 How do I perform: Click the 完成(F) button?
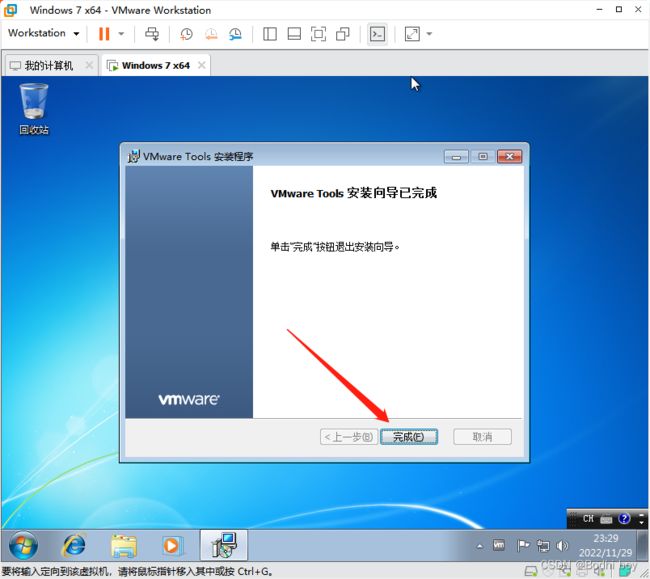coord(409,436)
